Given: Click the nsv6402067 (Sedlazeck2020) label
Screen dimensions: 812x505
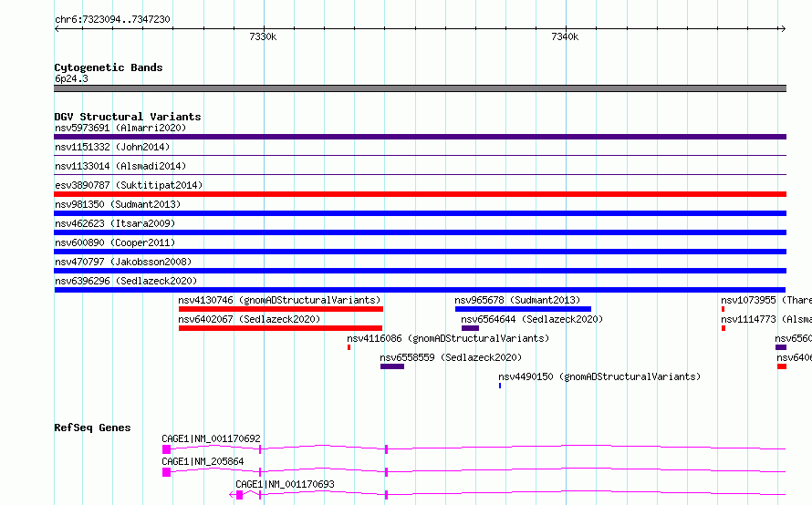Looking at the screenshot, I should pos(249,319).
